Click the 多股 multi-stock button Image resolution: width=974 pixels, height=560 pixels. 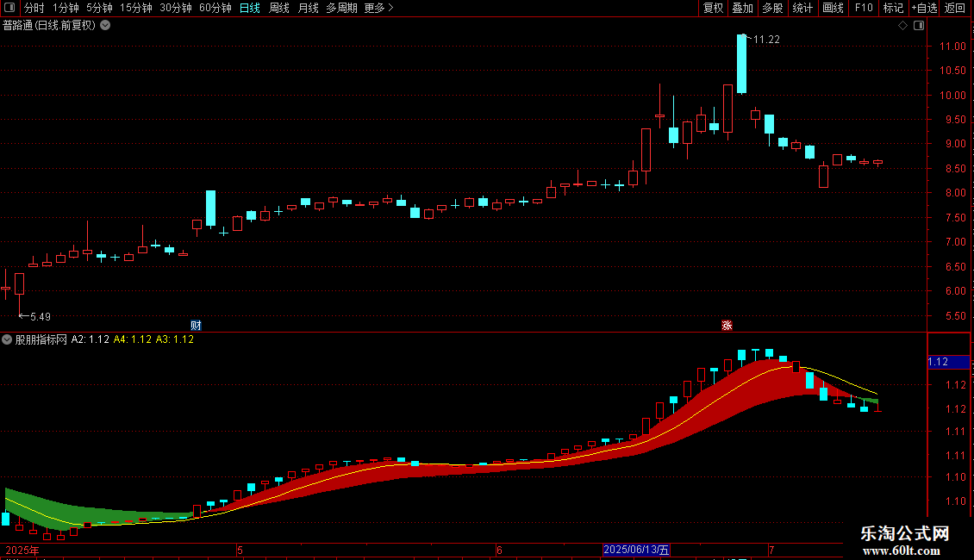click(x=773, y=8)
